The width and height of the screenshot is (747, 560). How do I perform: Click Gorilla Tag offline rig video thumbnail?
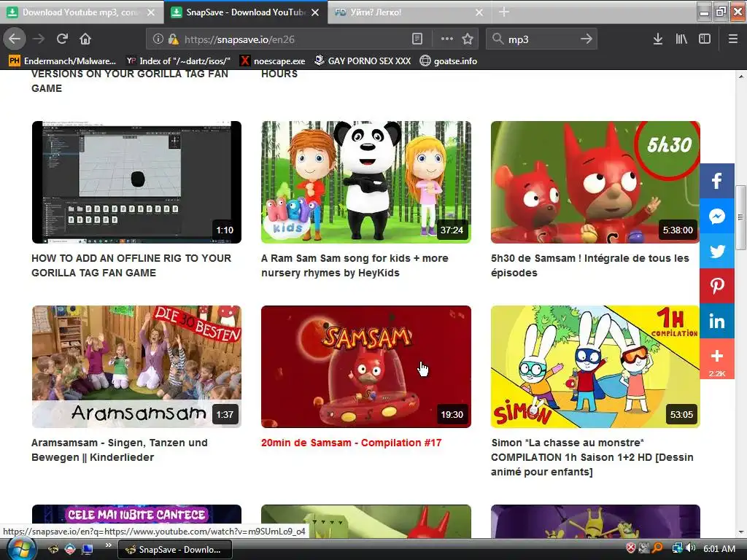click(x=136, y=182)
